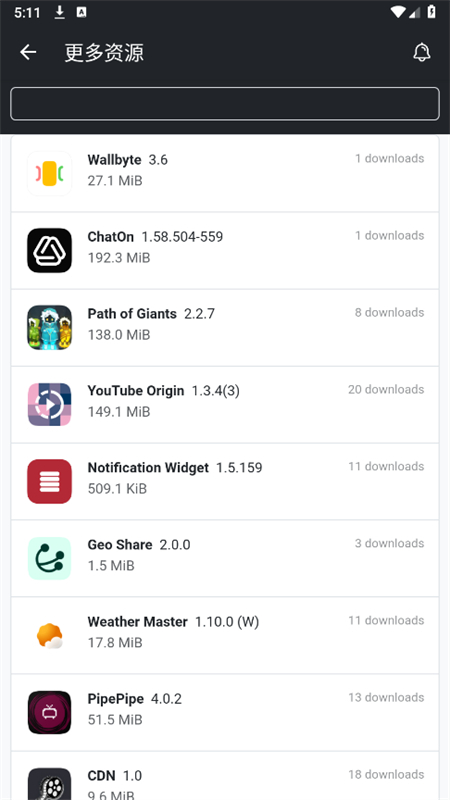Image resolution: width=450 pixels, height=800 pixels.
Task: Open the Wallbyte 3.6 entry
Action: pyautogui.click(x=225, y=173)
